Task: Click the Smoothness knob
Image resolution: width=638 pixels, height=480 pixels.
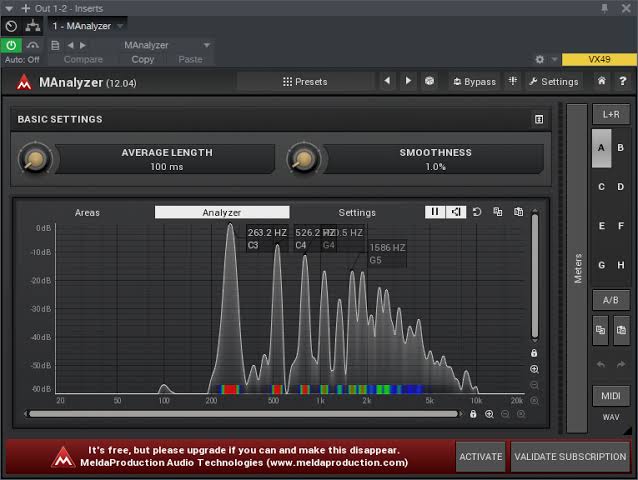Action: click(304, 159)
